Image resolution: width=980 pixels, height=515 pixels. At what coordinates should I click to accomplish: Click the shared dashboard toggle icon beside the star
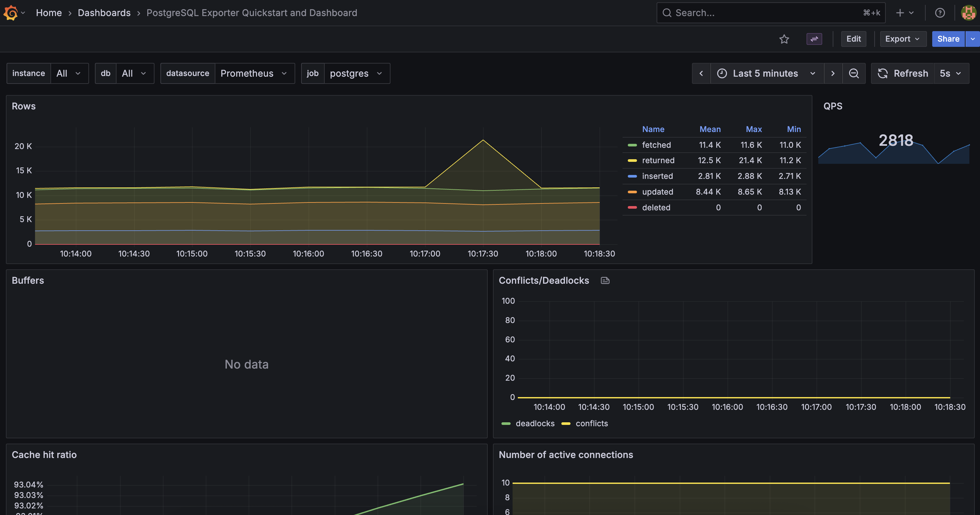pyautogui.click(x=814, y=39)
